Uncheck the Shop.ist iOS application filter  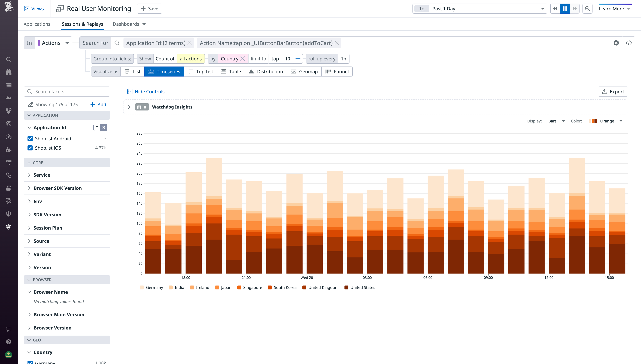(30, 148)
